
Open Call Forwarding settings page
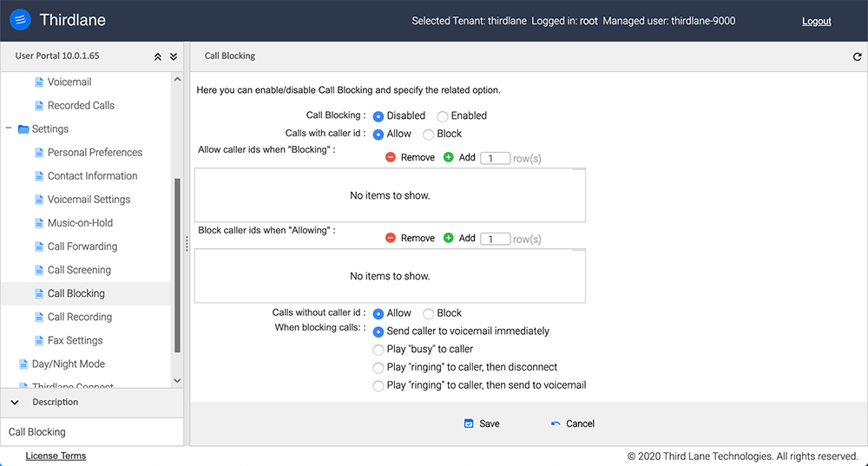82,246
